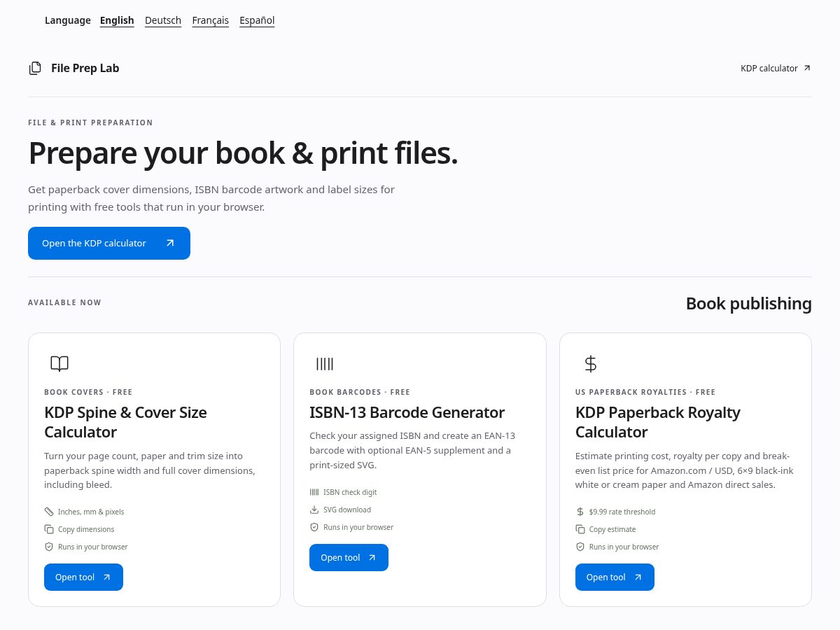840x630 pixels.
Task: Switch language to Español
Action: coord(257,20)
